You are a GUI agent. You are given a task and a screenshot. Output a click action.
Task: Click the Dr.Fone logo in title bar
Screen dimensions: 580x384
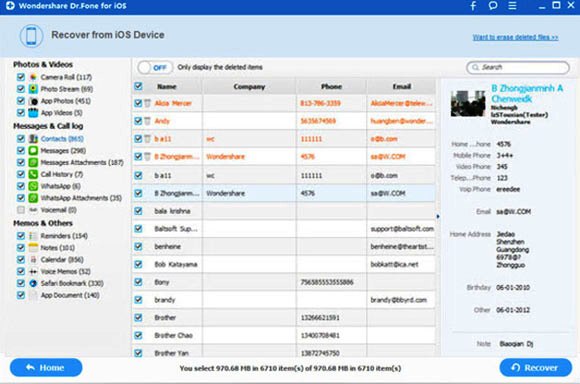[x=10, y=6]
